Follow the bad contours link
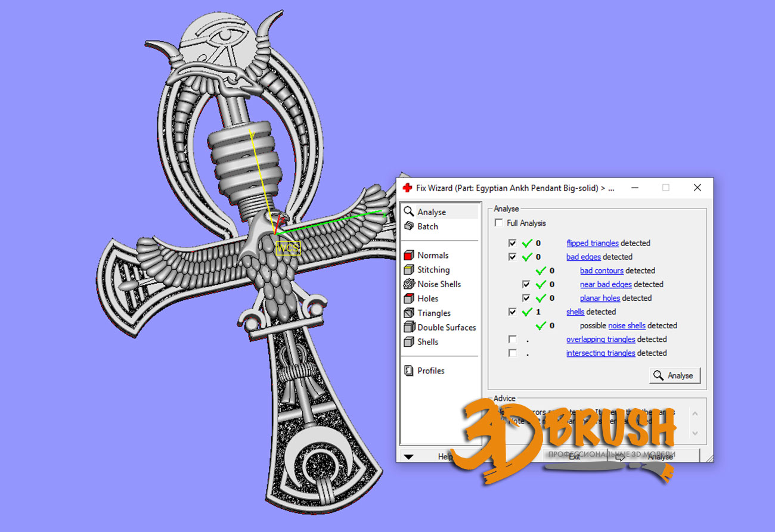Viewport: 775px width, 532px height. 602,270
